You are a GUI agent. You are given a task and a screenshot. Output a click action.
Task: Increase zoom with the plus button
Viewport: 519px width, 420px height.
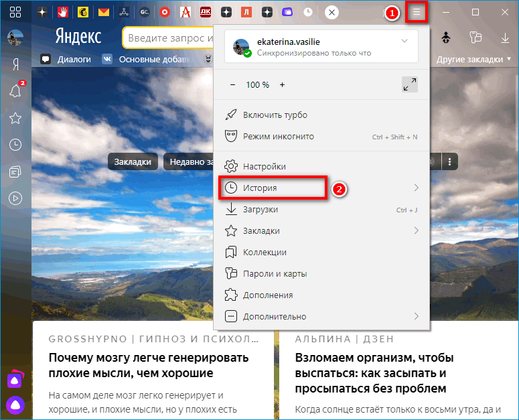coord(282,84)
